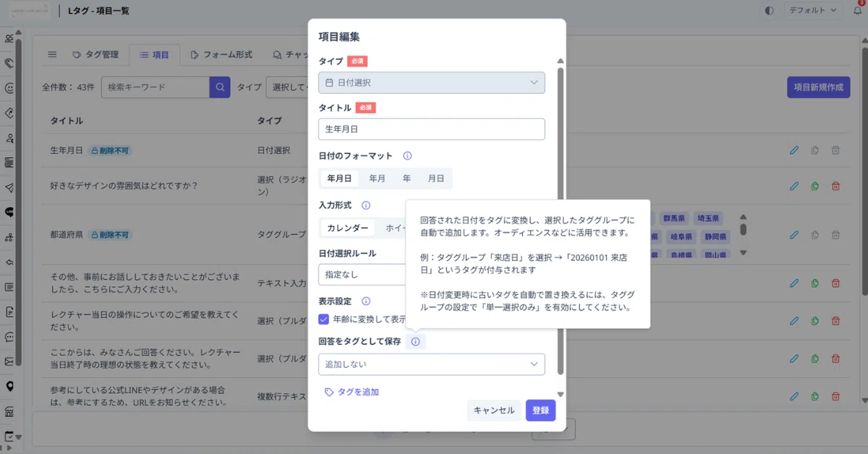Open タイプ filter dropdown in list toolbar
Viewport: 868px width, 454px height.
coord(288,87)
